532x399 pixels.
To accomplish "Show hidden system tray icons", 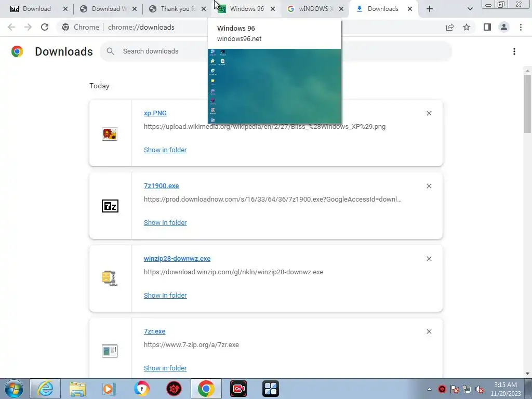I will [x=429, y=389].
